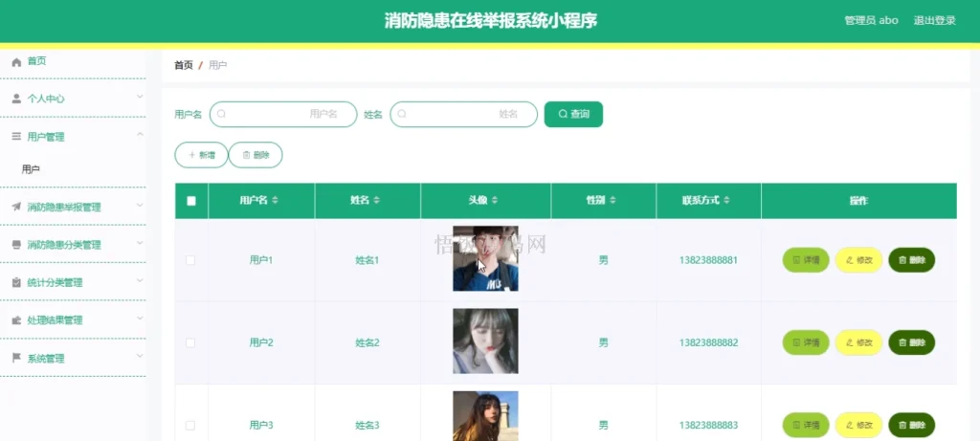This screenshot has height=441, width=980.
Task: Click the 操作 column header
Action: (x=858, y=201)
